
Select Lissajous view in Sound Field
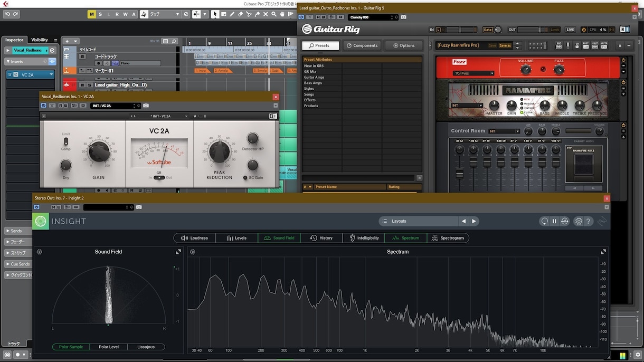[x=146, y=347]
